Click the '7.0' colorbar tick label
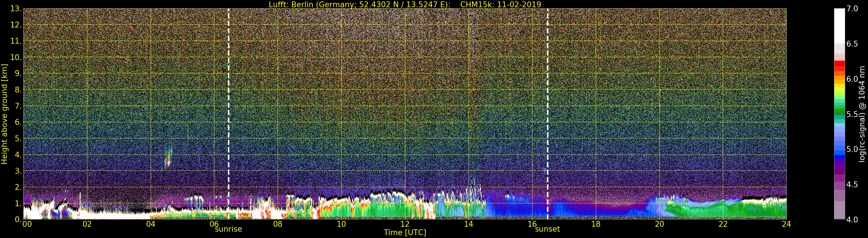The height and width of the screenshot is (238, 868). click(x=852, y=9)
